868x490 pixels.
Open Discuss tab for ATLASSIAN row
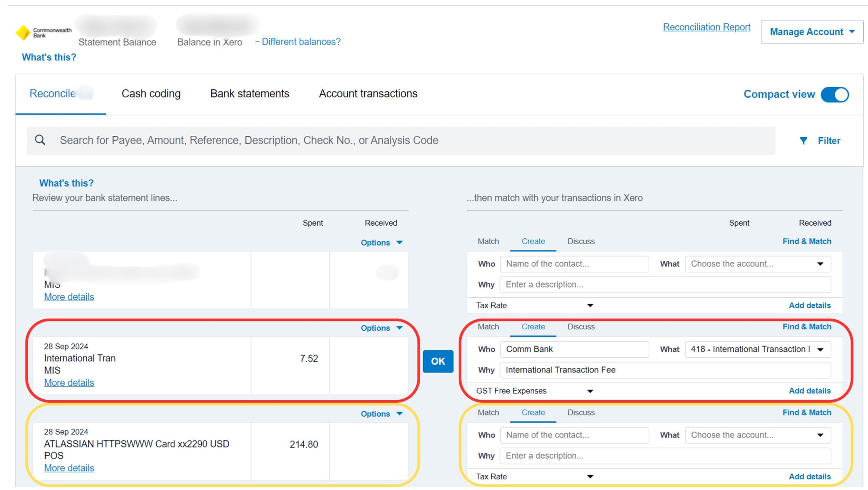click(x=581, y=413)
